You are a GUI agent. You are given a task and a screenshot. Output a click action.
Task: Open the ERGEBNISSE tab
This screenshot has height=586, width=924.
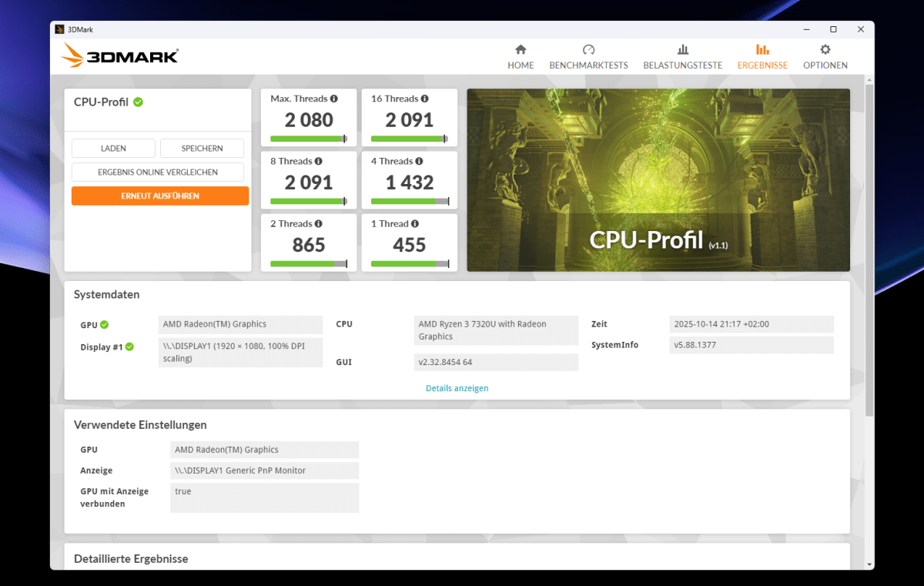(x=762, y=48)
